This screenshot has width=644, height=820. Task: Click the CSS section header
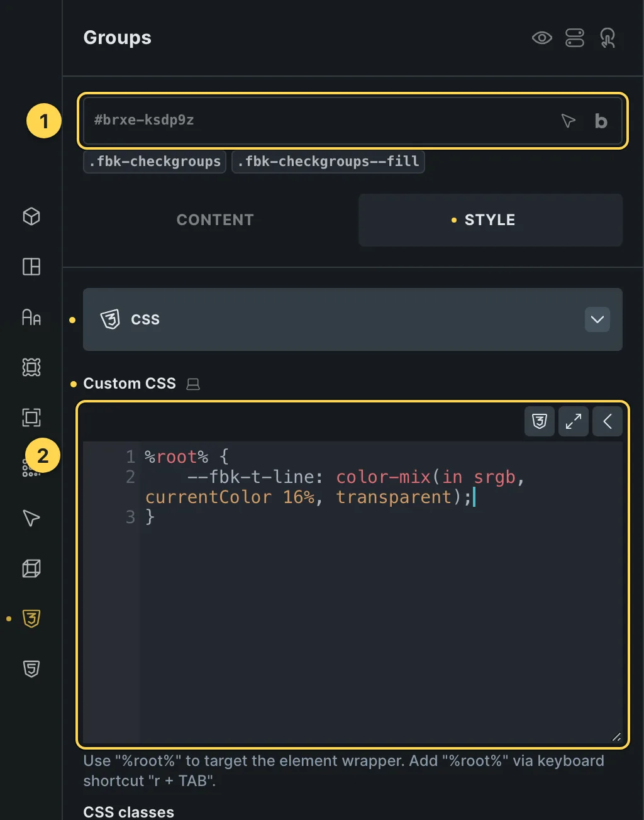353,319
